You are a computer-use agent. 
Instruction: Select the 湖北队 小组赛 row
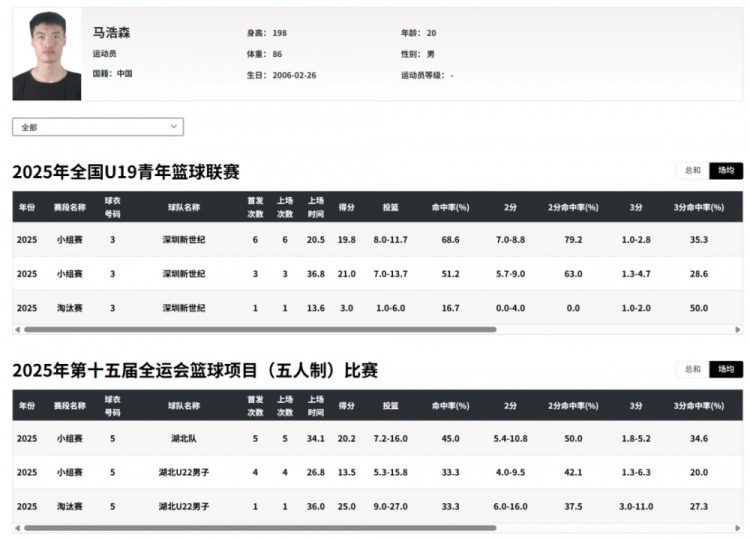[x=377, y=438]
